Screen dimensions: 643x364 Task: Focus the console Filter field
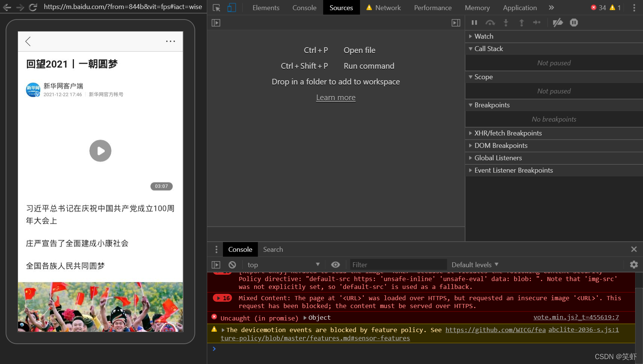click(398, 265)
